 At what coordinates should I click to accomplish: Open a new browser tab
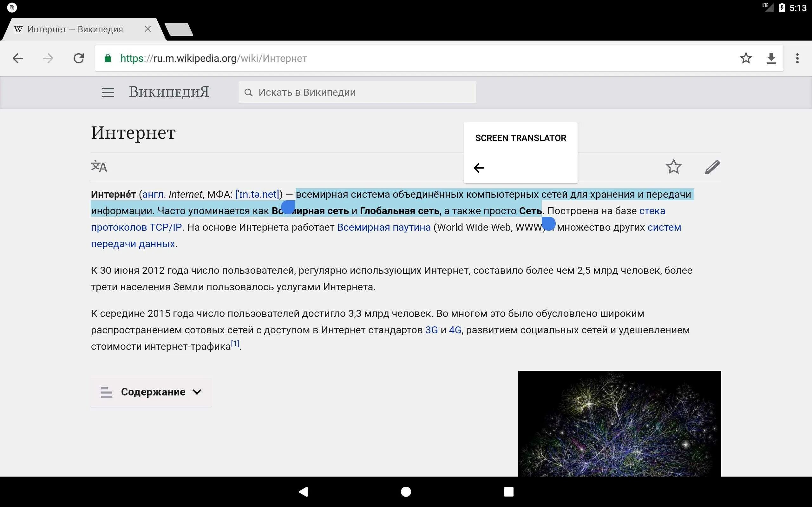coord(179,29)
